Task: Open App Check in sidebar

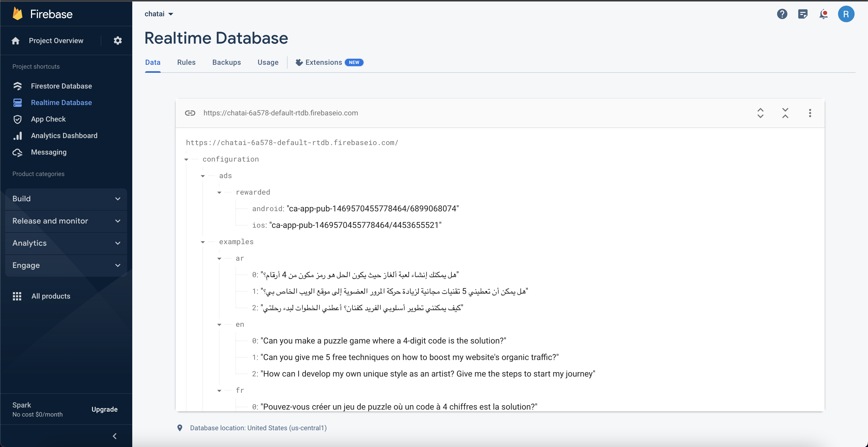Action: [48, 119]
